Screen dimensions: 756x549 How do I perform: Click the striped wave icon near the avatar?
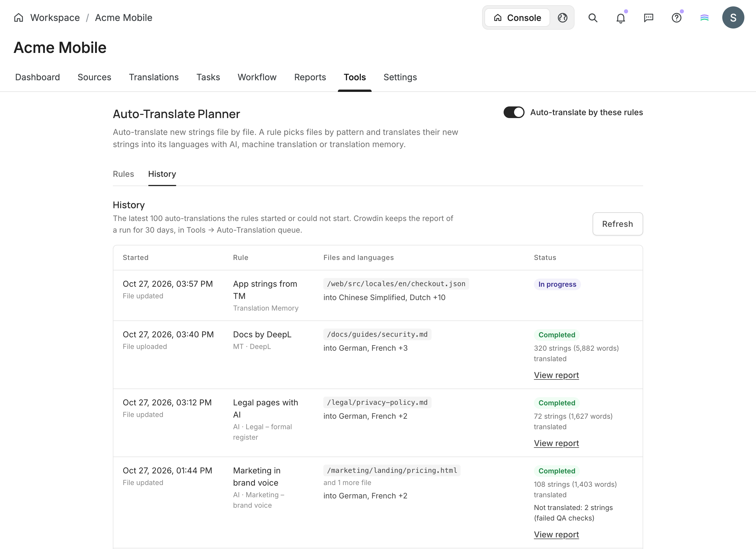(x=704, y=18)
